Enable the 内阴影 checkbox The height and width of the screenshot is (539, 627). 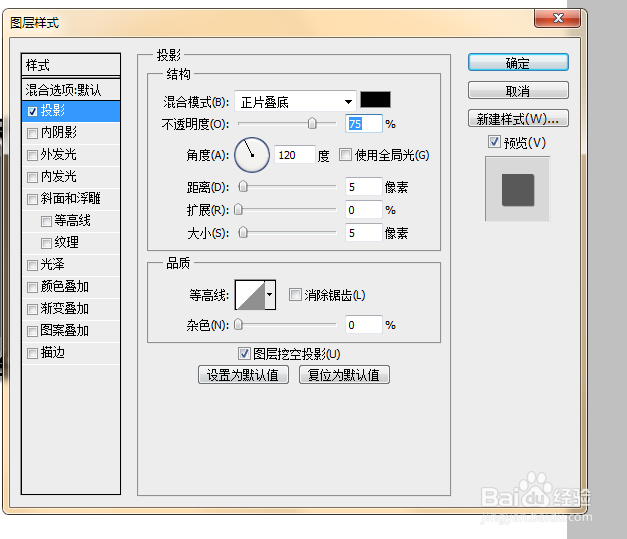click(32, 133)
